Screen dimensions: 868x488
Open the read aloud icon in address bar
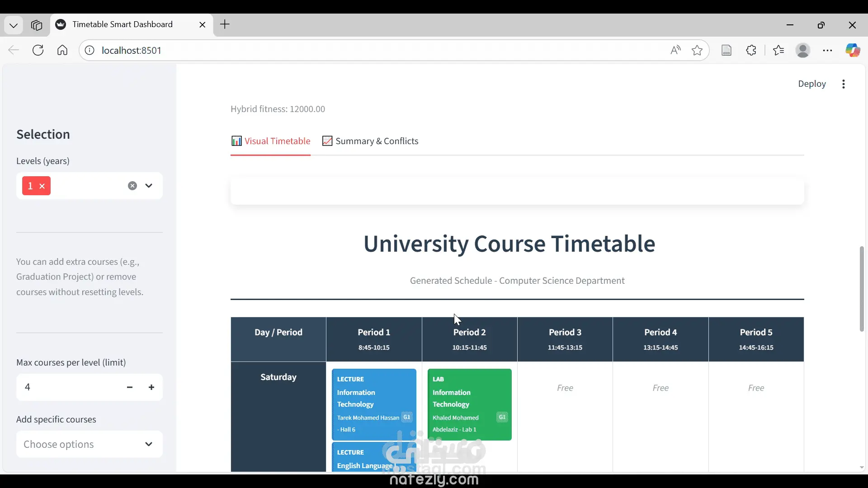pos(675,50)
